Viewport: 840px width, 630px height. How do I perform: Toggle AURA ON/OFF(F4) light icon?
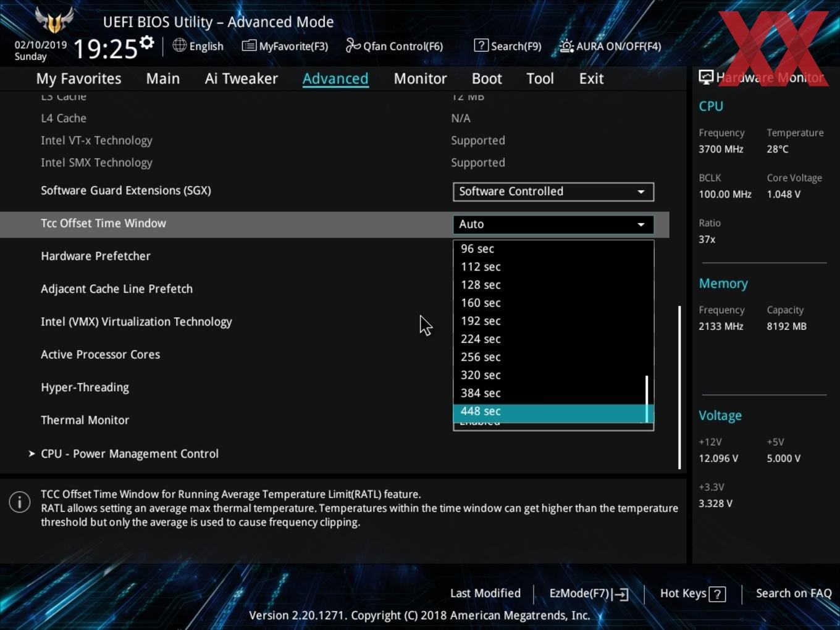click(566, 45)
